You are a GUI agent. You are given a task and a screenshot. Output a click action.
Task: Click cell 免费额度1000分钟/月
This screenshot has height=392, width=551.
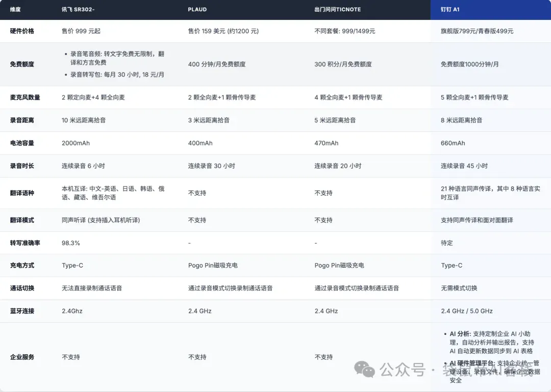coord(469,64)
